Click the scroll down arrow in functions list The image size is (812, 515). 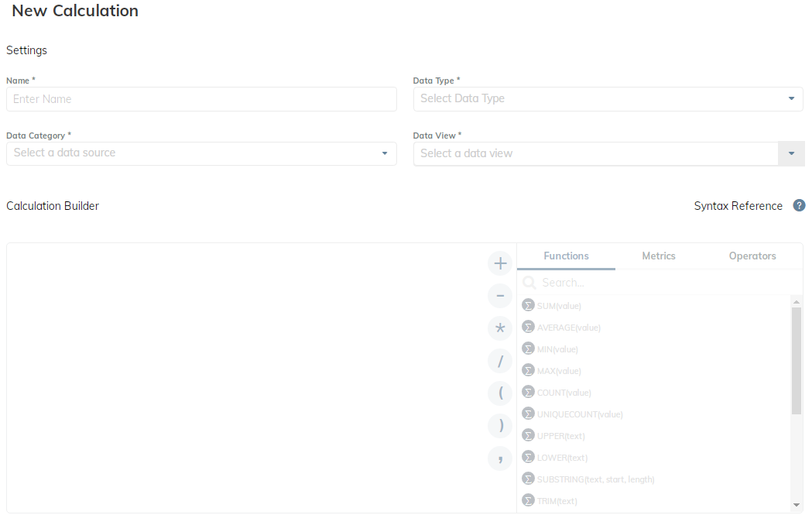(x=797, y=505)
